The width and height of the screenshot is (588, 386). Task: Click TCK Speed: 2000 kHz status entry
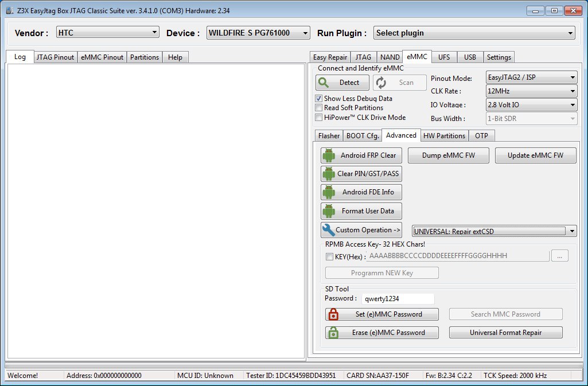[x=515, y=376]
